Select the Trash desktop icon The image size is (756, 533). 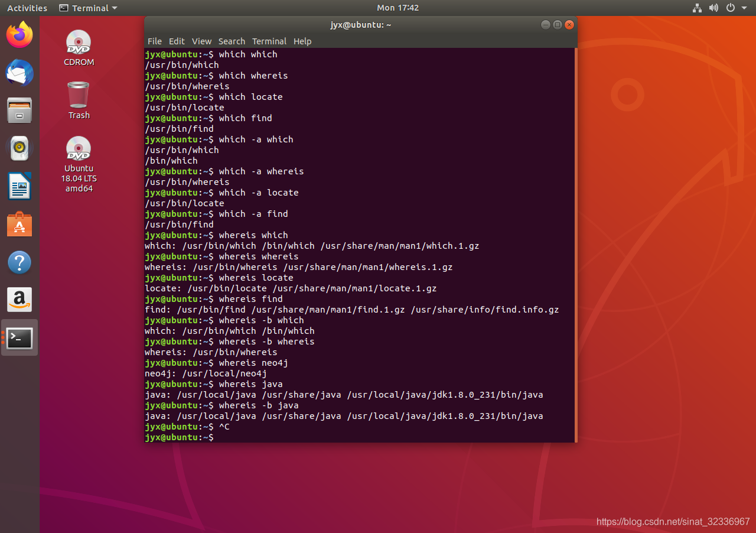point(79,100)
